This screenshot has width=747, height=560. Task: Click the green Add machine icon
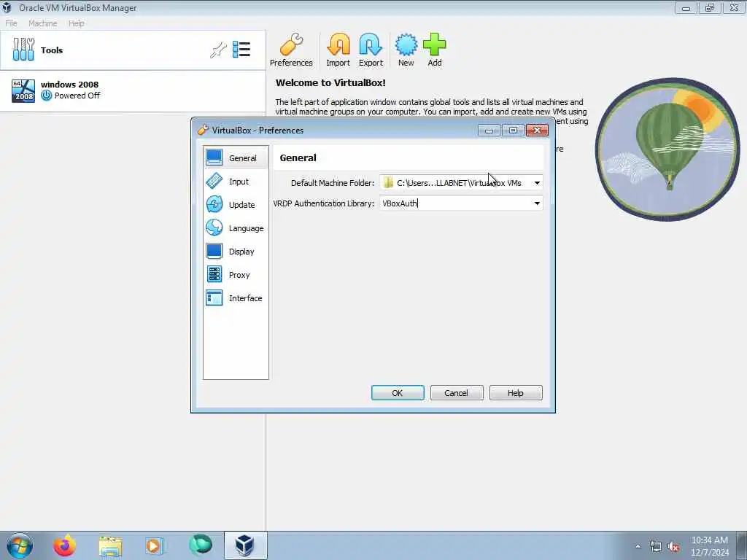click(435, 50)
